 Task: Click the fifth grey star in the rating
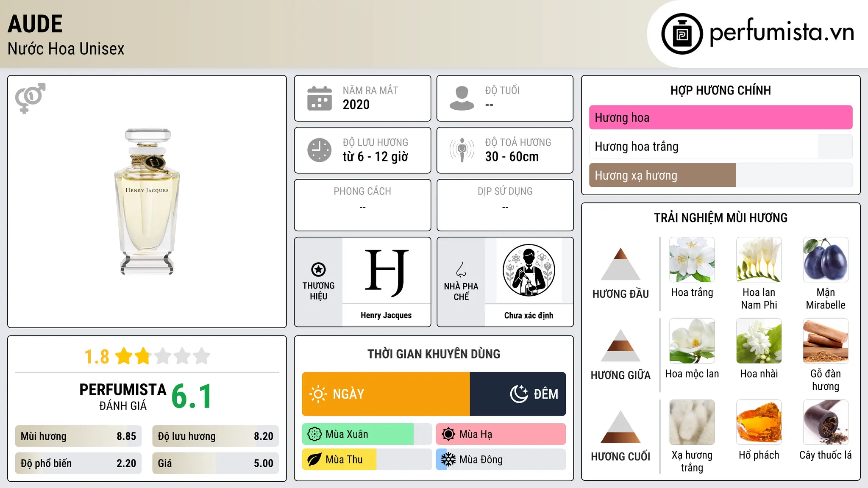tap(202, 356)
